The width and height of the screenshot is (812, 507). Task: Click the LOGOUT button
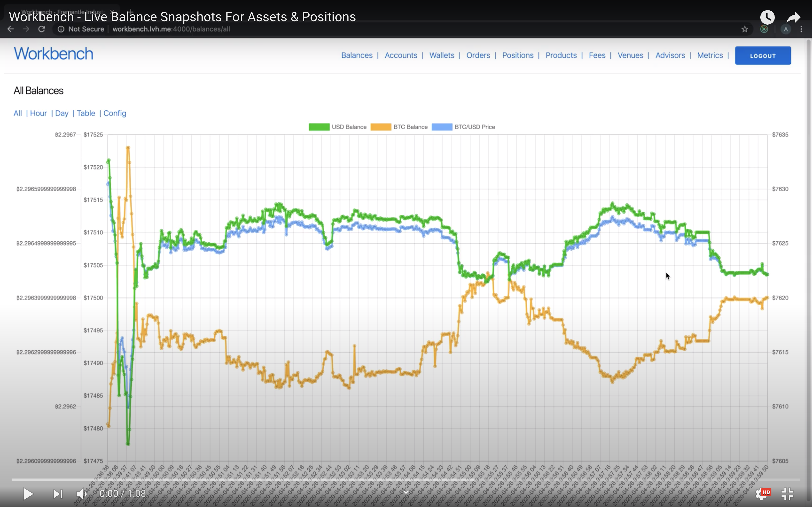(763, 56)
